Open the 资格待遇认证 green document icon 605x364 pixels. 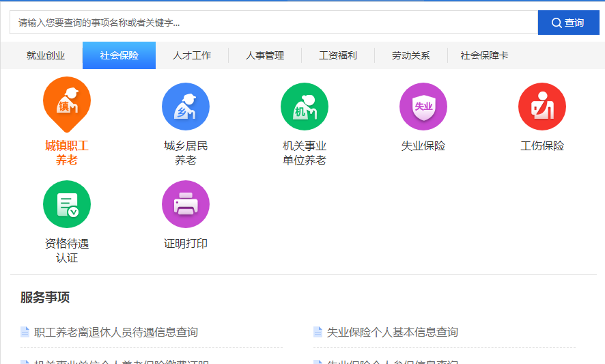click(x=67, y=204)
